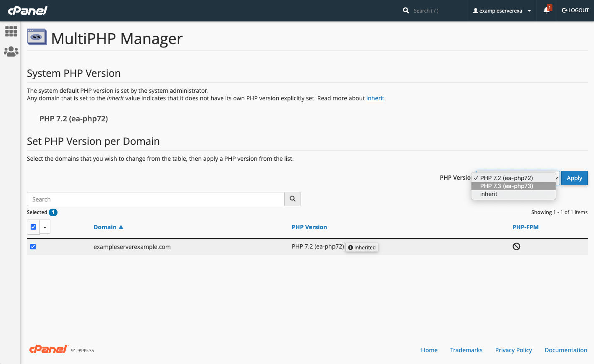594x364 pixels.
Task: Click the domain search magnifier button
Action: (x=293, y=199)
